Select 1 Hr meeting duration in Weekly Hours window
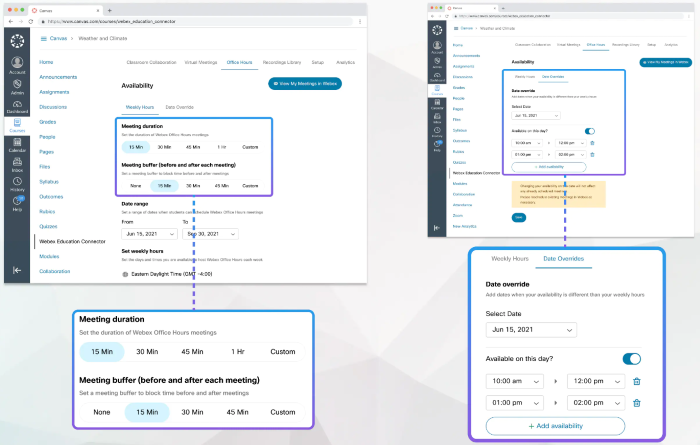The width and height of the screenshot is (700, 445). (x=221, y=147)
